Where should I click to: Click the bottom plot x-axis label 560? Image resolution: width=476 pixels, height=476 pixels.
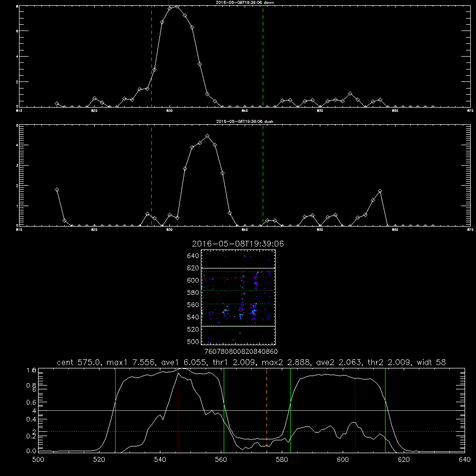click(x=221, y=460)
